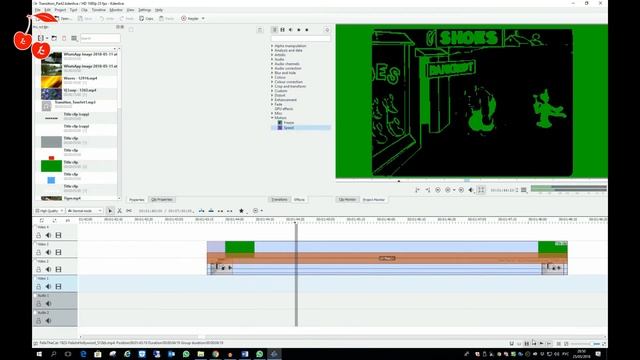Click the create folder icon in project bin

(x=54, y=38)
